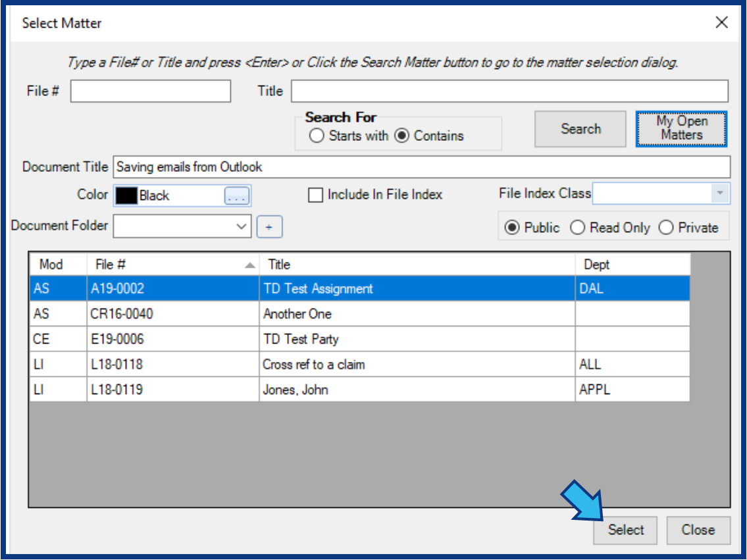Select the Public radio button
Viewport: 747px width, 560px height.
point(511,228)
